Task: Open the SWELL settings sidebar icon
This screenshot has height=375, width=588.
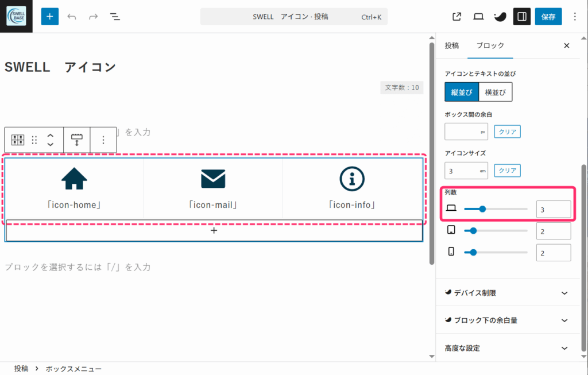Action: point(500,17)
